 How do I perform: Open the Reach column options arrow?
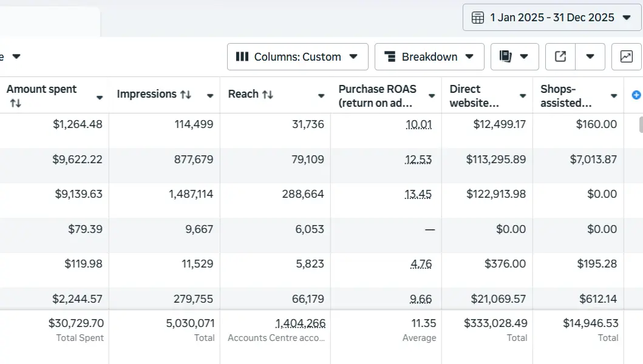[x=321, y=96]
